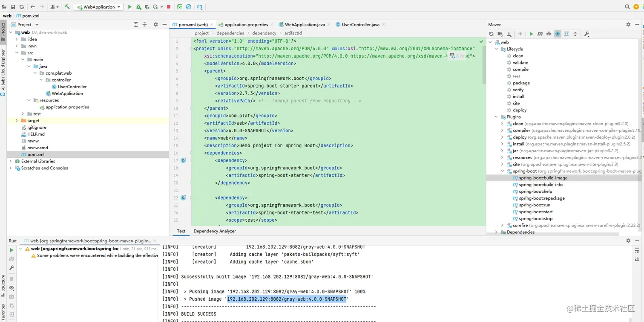This screenshot has height=322, width=644.
Task: Click Collapse All icon in Project panel
Action: coord(144,25)
